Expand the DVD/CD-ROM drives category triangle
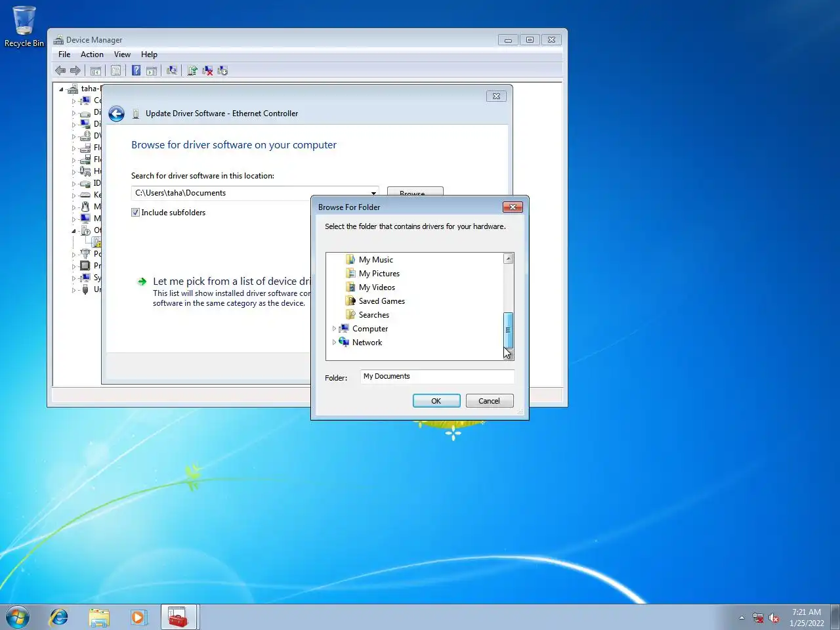 (73, 136)
